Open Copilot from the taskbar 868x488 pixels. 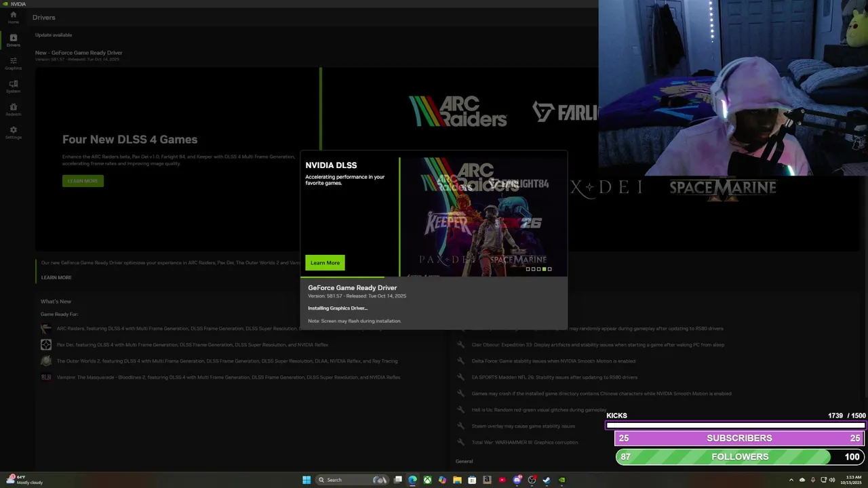pos(442,480)
